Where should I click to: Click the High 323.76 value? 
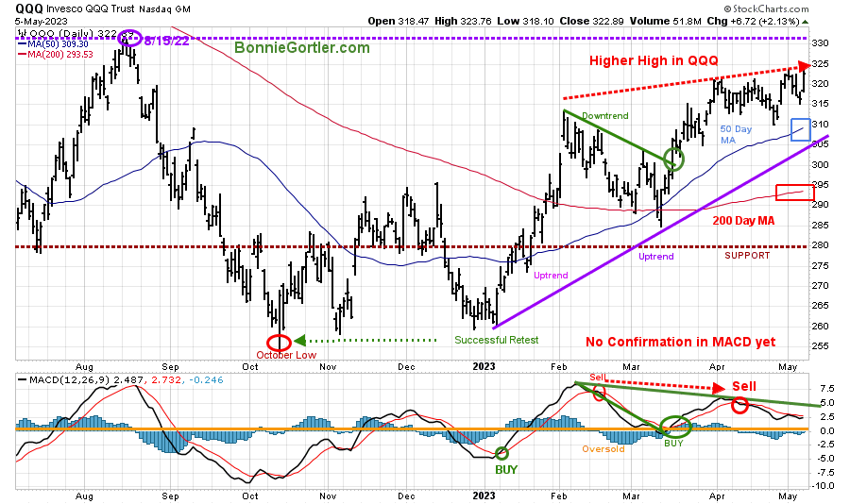pos(464,21)
